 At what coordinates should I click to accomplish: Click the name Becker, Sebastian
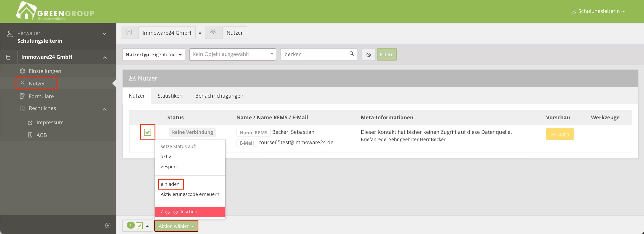[293, 132]
